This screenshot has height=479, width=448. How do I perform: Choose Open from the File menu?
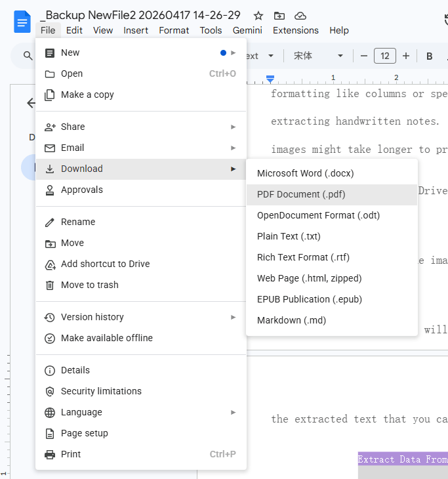click(141, 73)
